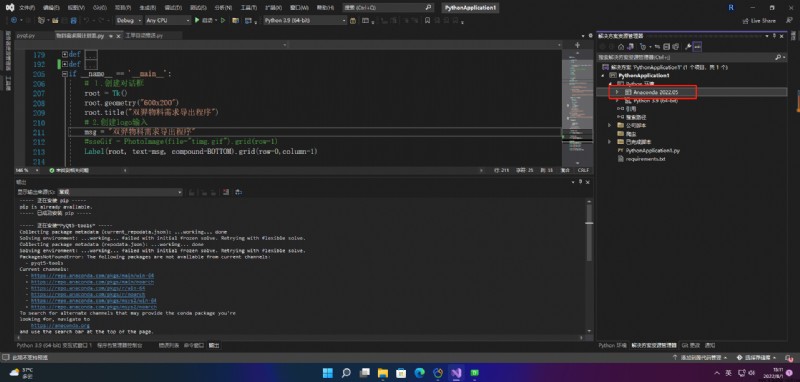Image resolution: width=800 pixels, height=382 pixels.
Task: Open the Debug configuration dropdown
Action: tap(129, 20)
